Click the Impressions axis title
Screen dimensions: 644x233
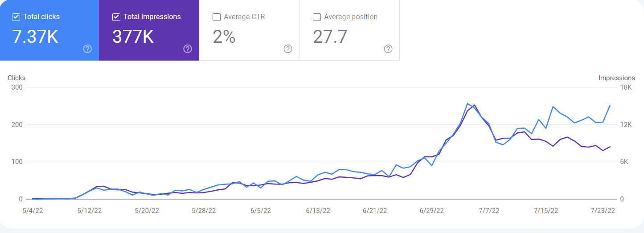(616, 78)
